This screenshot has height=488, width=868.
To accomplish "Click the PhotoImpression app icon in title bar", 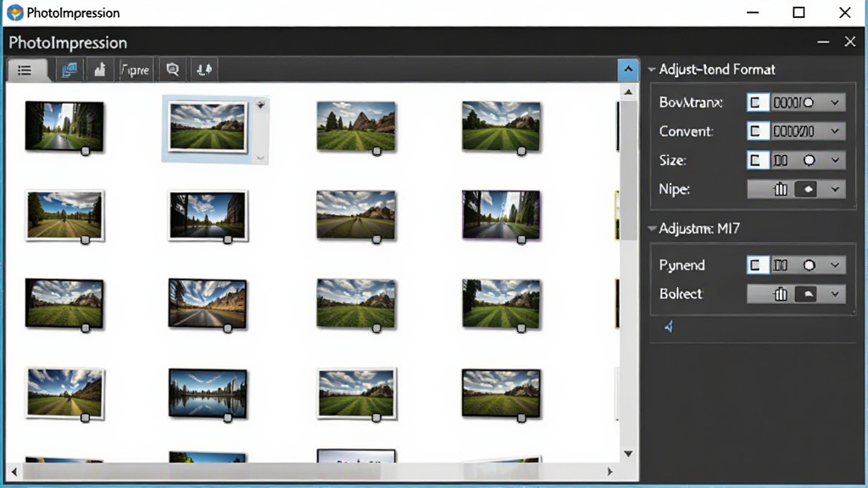I will [15, 13].
